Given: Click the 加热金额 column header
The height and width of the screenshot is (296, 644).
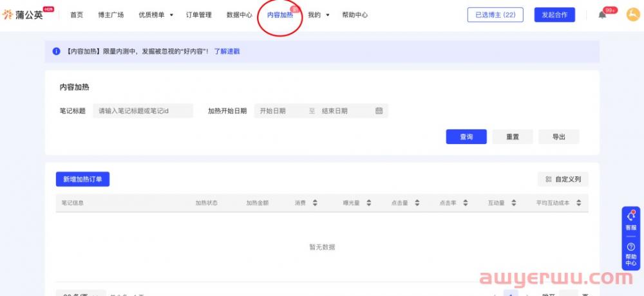Looking at the screenshot, I should [258, 203].
